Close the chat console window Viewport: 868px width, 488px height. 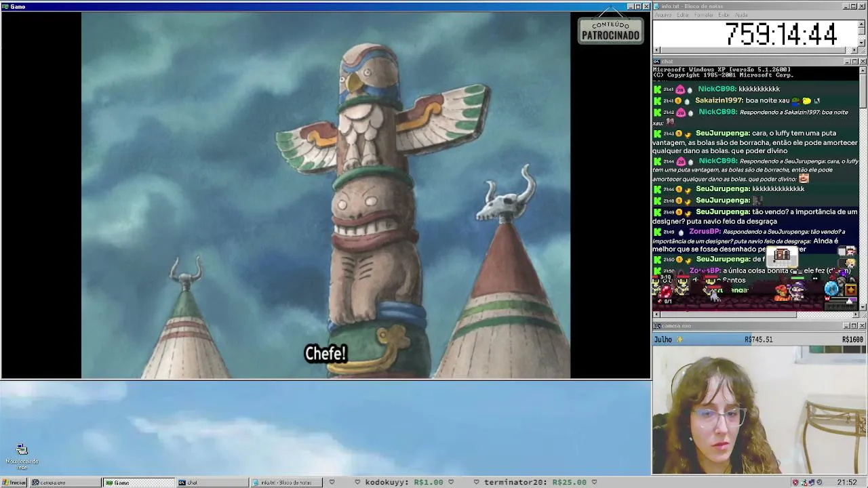[863, 62]
